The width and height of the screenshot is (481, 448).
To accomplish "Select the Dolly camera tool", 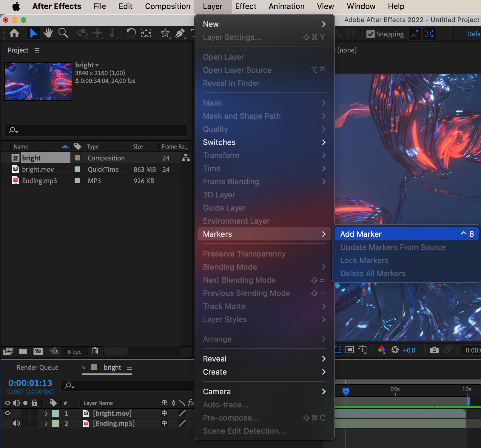I will click(112, 33).
